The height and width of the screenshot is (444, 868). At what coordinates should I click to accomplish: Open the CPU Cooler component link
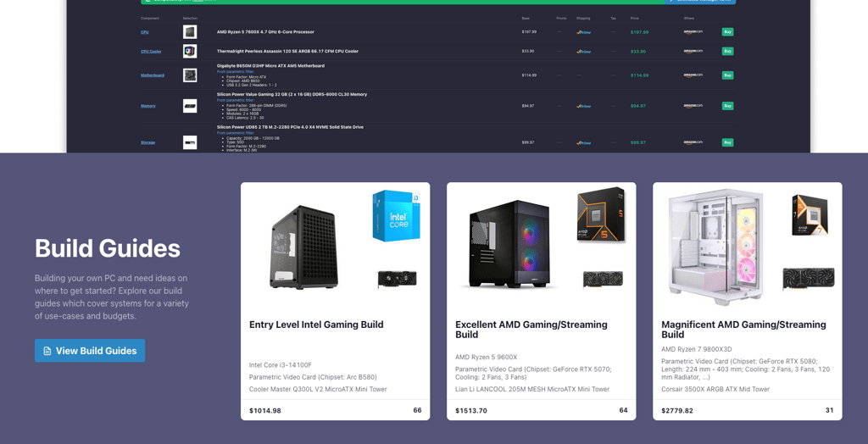(151, 52)
